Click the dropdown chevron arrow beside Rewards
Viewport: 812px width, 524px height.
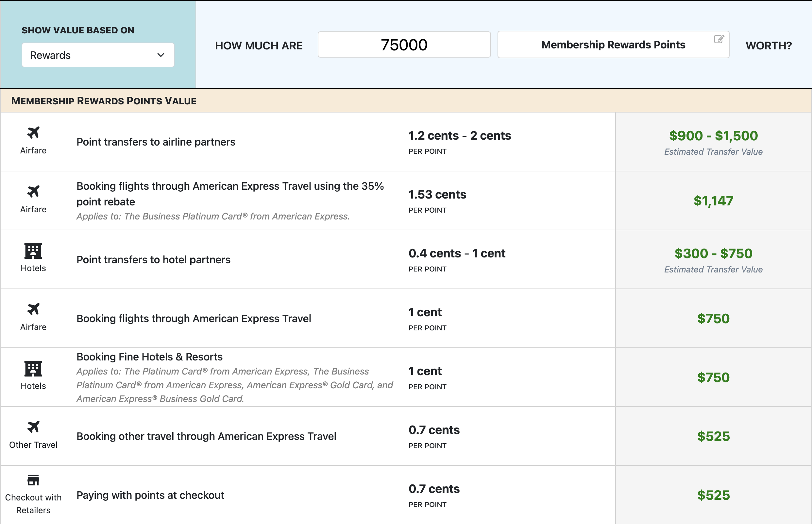tap(161, 55)
